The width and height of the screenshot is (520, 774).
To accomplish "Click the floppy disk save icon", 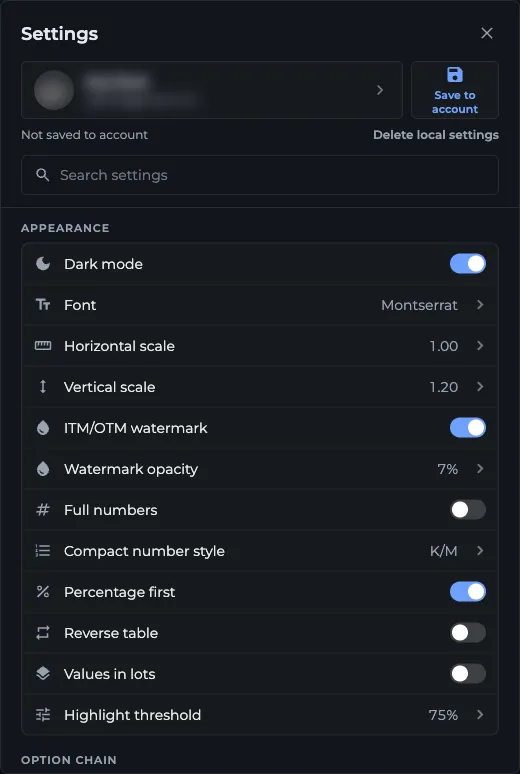I will point(455,75).
